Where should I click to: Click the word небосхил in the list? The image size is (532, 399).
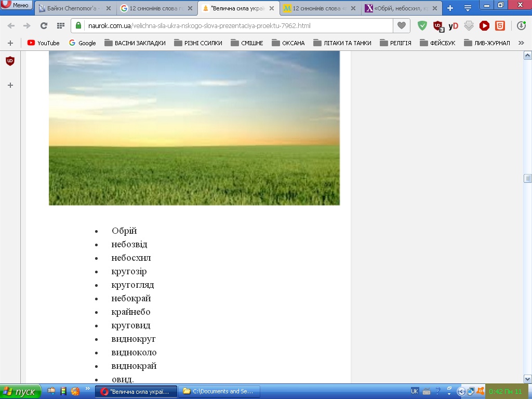click(x=131, y=258)
